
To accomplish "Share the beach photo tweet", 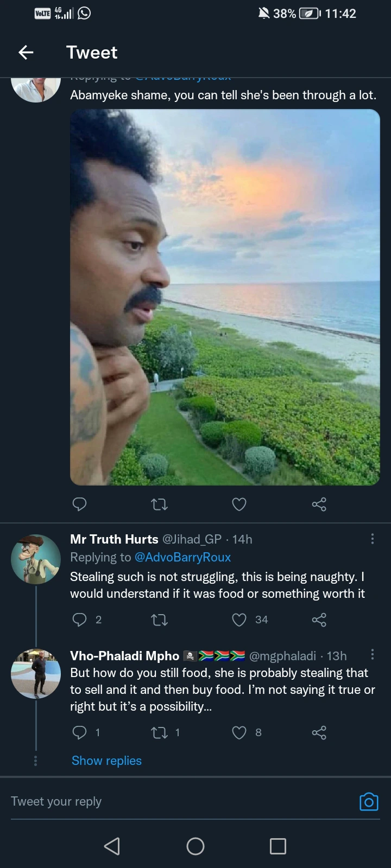I will coord(319,505).
